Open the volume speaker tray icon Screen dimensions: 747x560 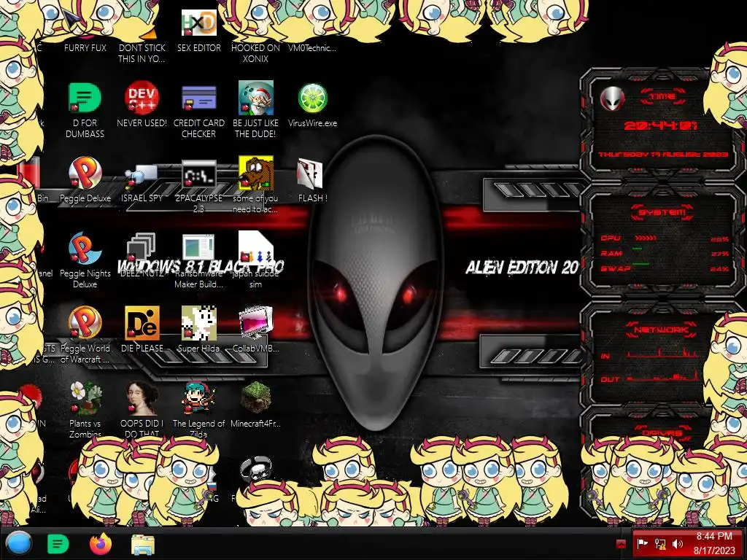click(678, 544)
